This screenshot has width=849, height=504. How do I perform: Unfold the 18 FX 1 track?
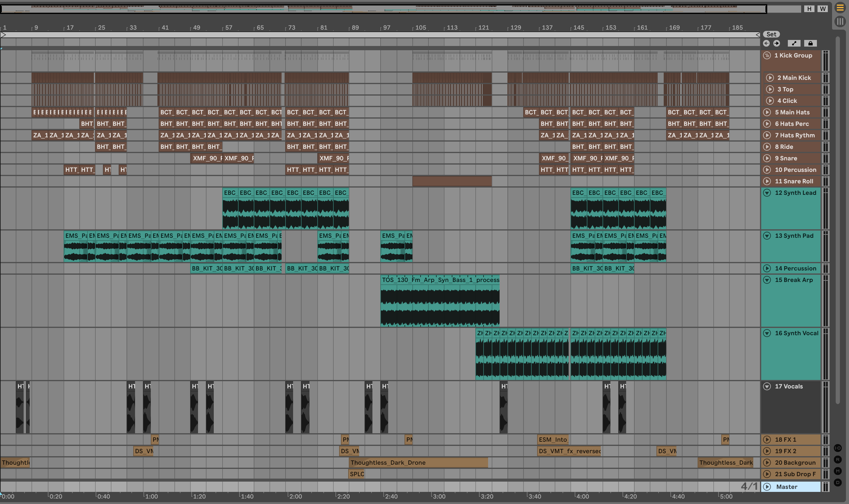[x=767, y=440]
